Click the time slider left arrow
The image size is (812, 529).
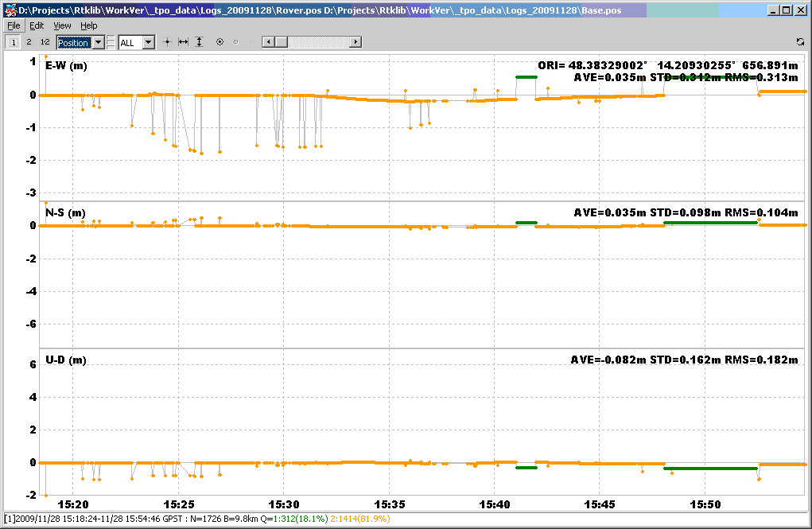click(268, 42)
